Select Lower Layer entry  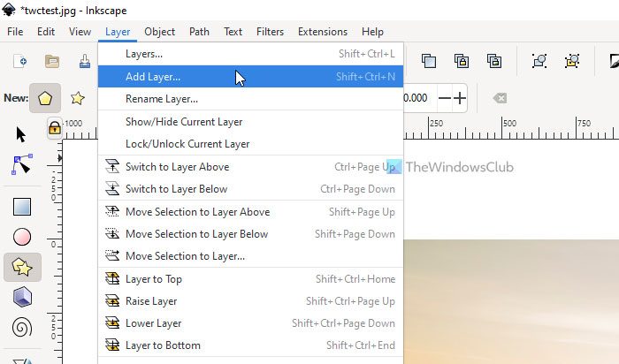click(x=250, y=323)
